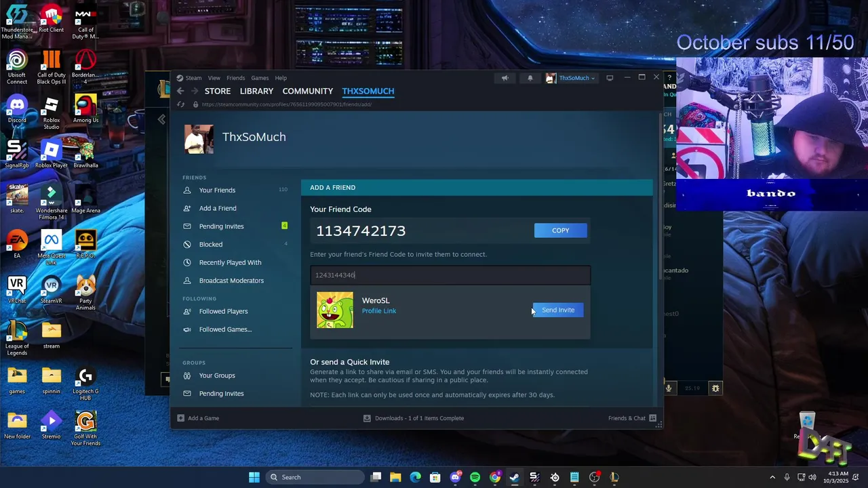Open Your Groups page
Viewport: 868px width, 488px height.
pyautogui.click(x=217, y=375)
